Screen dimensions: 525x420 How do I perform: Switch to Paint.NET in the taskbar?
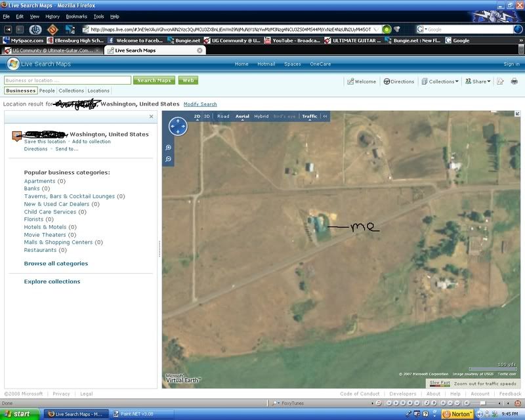(142, 414)
